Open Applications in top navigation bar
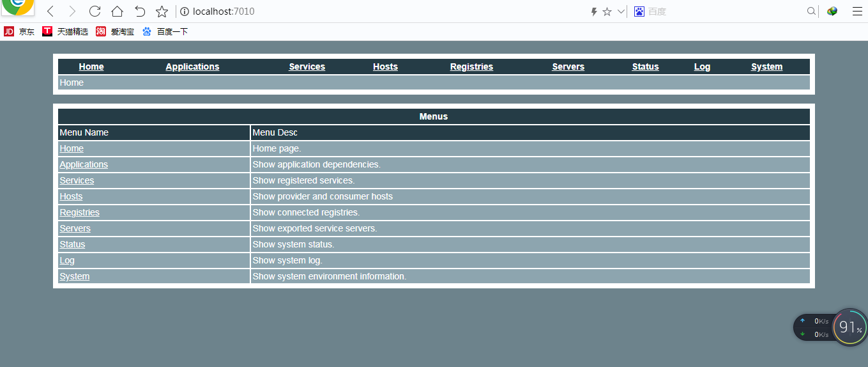The image size is (868, 367). coord(192,66)
